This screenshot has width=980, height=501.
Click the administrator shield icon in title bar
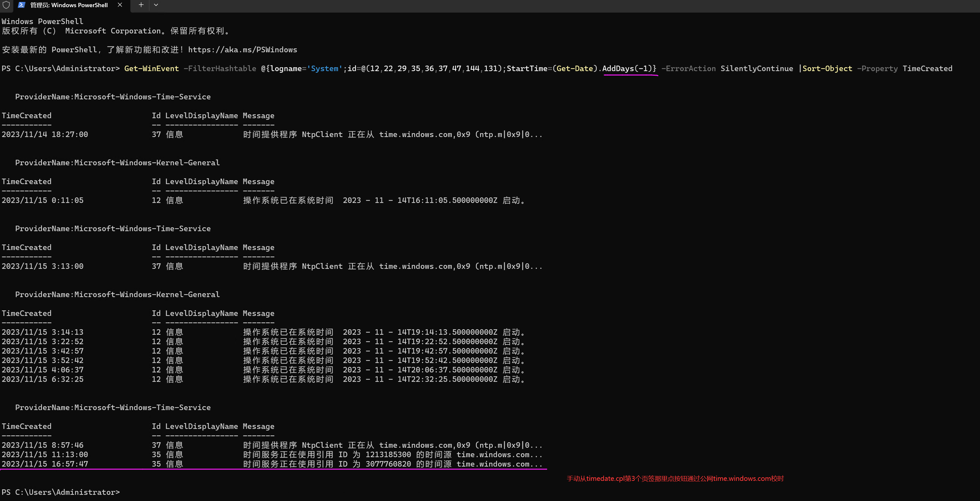[6, 5]
